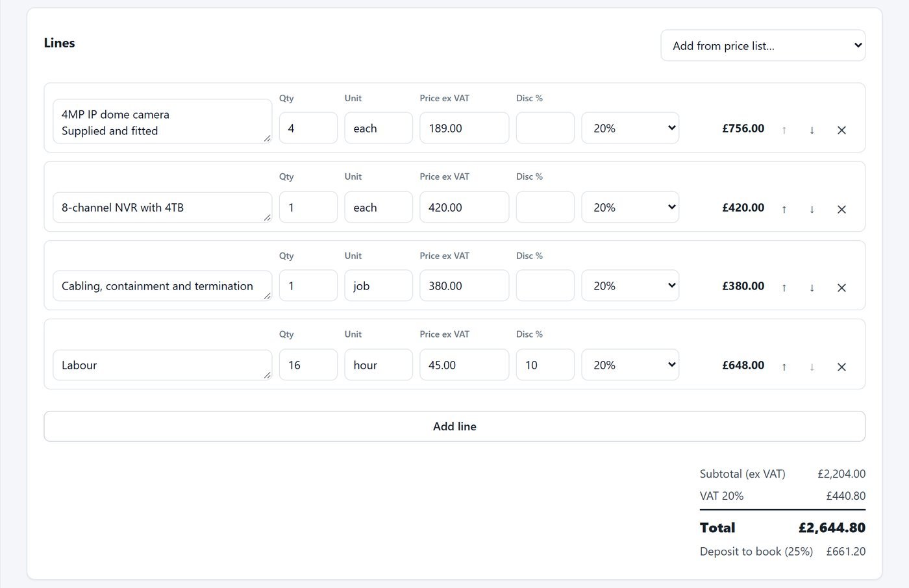Image resolution: width=909 pixels, height=588 pixels.
Task: Focus the NVR line quantity field
Action: (308, 207)
